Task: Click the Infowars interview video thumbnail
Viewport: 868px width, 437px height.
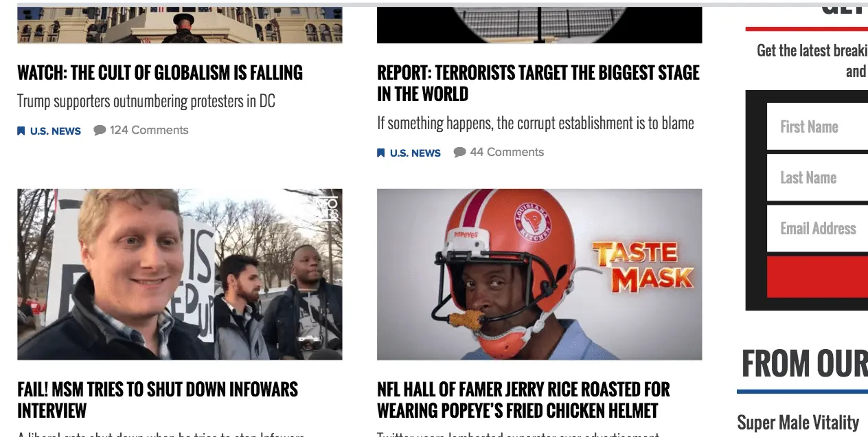Action: [180, 274]
